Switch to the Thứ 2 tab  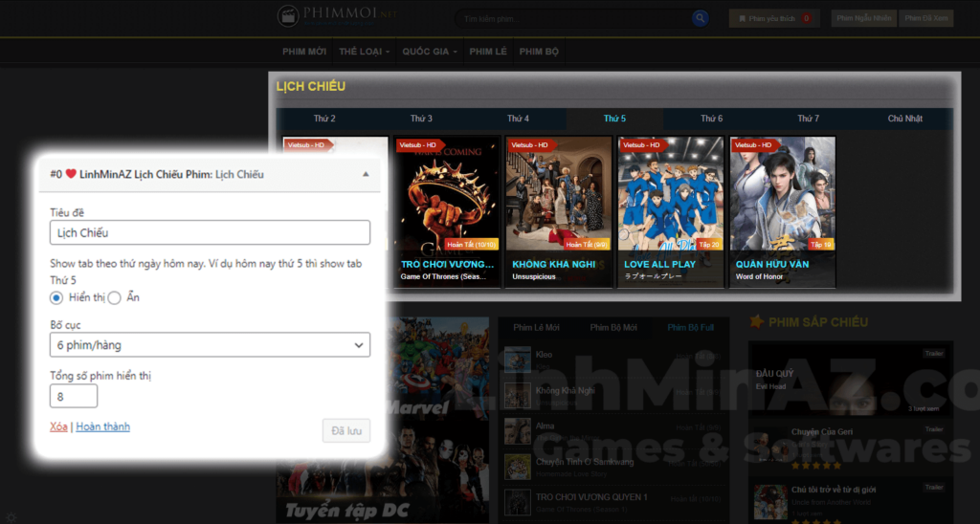coord(324,119)
